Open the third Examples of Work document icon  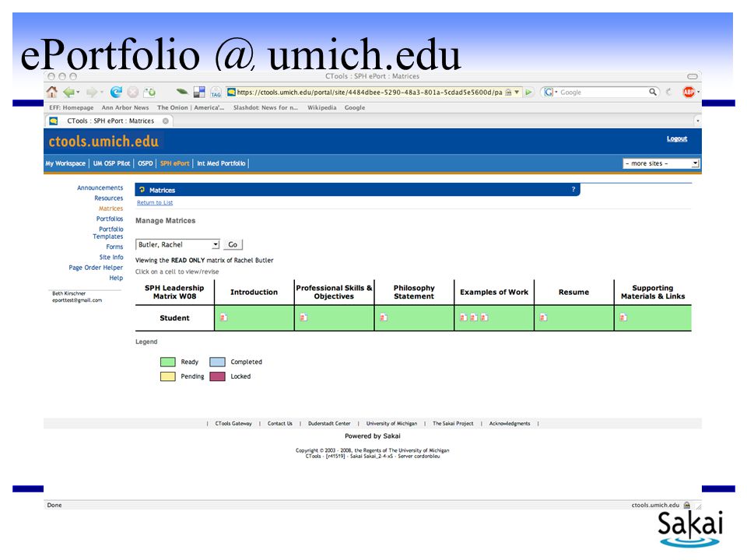click(485, 317)
